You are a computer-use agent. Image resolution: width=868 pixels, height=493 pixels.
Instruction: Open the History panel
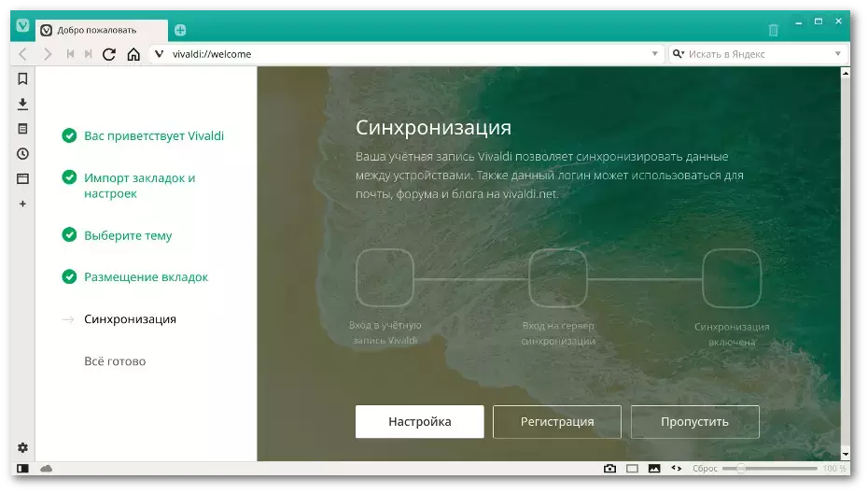click(22, 153)
